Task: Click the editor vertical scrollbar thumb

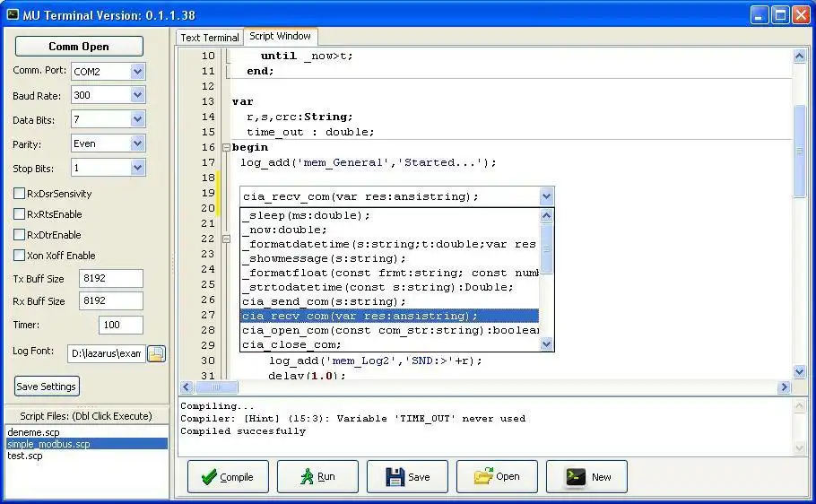Action: (799, 151)
